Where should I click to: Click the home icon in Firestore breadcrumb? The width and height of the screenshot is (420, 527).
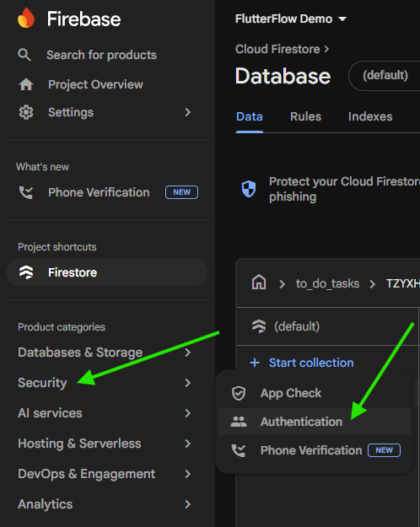[x=259, y=282]
